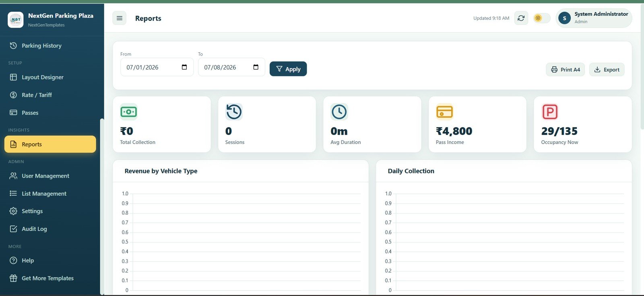
Task: Click the Audit Log checkbox icon
Action: point(13,229)
